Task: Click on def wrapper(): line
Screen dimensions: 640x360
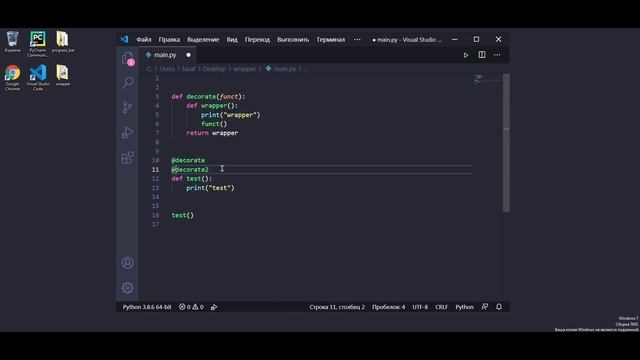Action: click(x=212, y=106)
